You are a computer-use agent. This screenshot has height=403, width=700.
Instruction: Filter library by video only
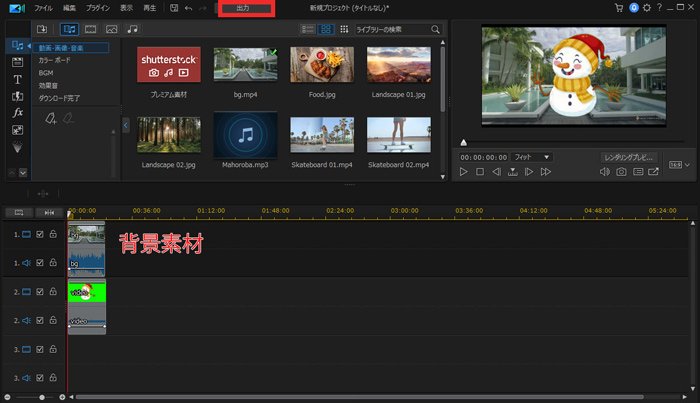(91, 29)
